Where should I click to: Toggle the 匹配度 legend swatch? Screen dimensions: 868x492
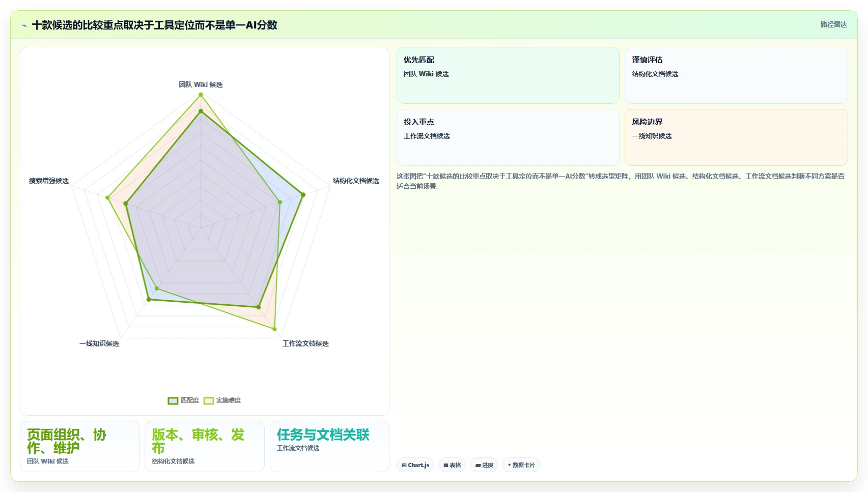point(173,400)
